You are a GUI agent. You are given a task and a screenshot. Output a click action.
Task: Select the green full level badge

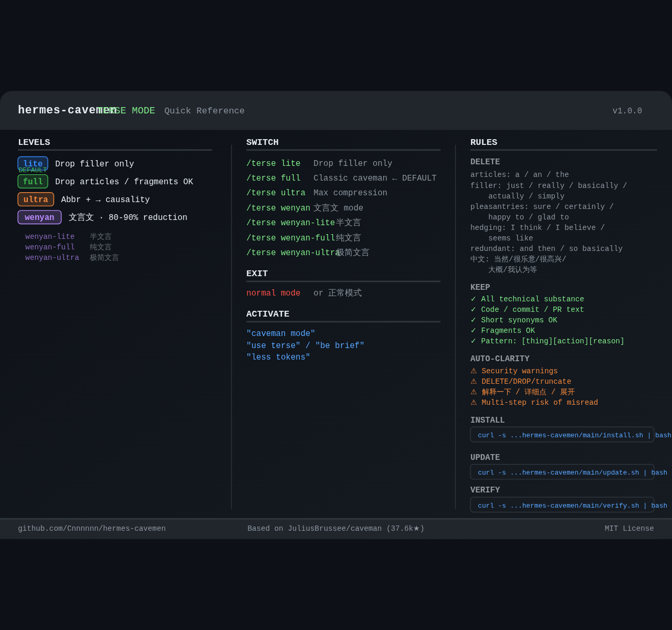coord(33,182)
